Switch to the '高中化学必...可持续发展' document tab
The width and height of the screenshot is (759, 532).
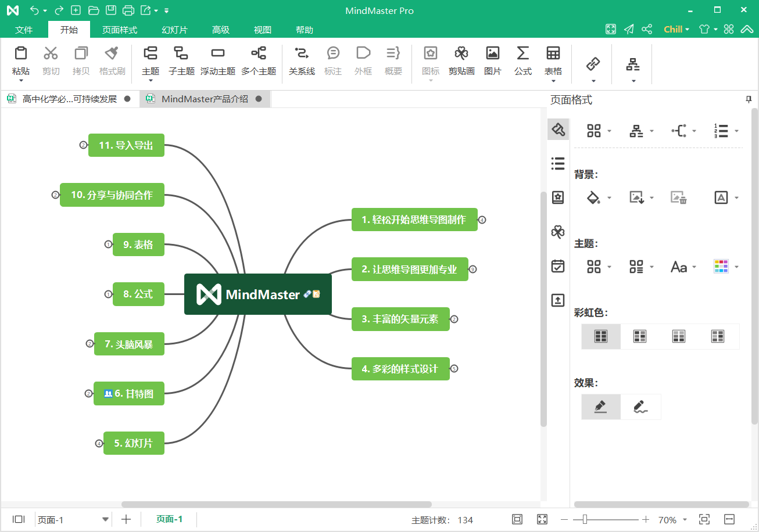70,99
